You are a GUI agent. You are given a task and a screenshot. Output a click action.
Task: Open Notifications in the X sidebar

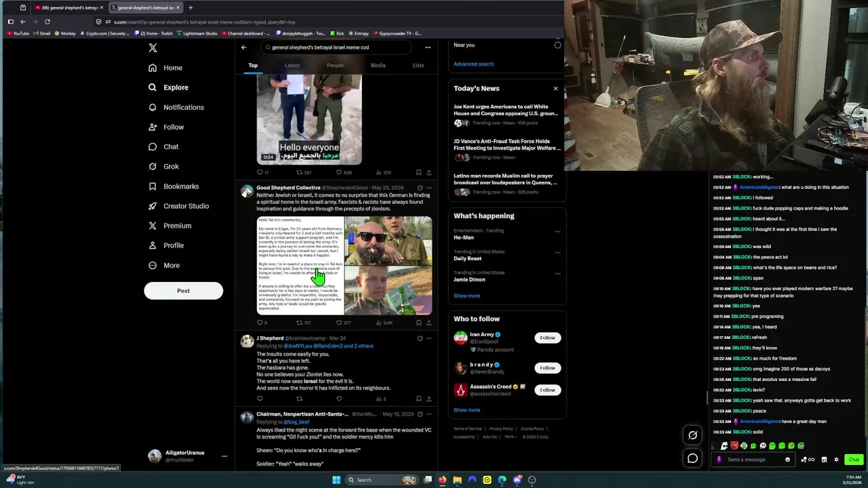click(x=176, y=107)
